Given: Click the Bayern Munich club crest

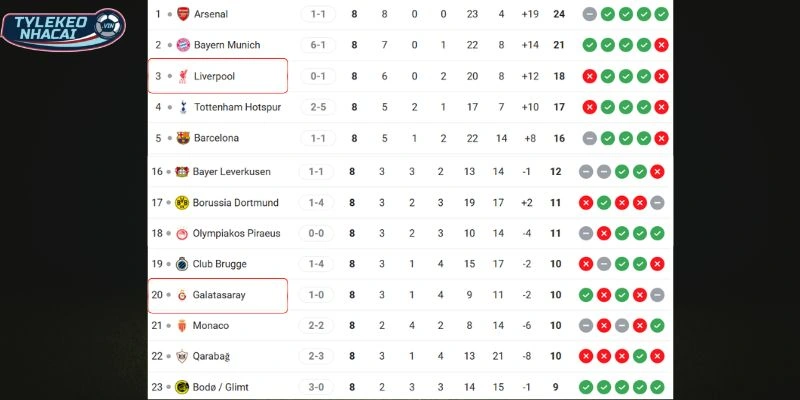Looking at the screenshot, I should click(182, 45).
